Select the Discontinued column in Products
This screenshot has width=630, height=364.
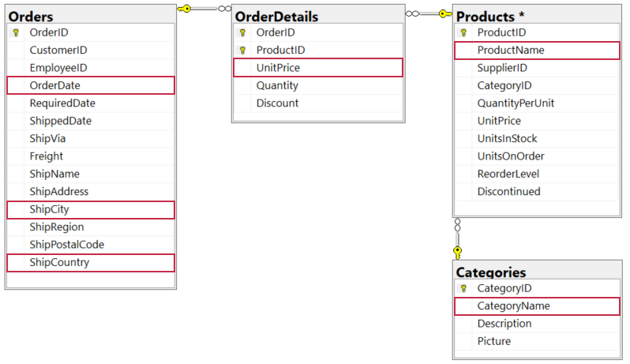537,192
